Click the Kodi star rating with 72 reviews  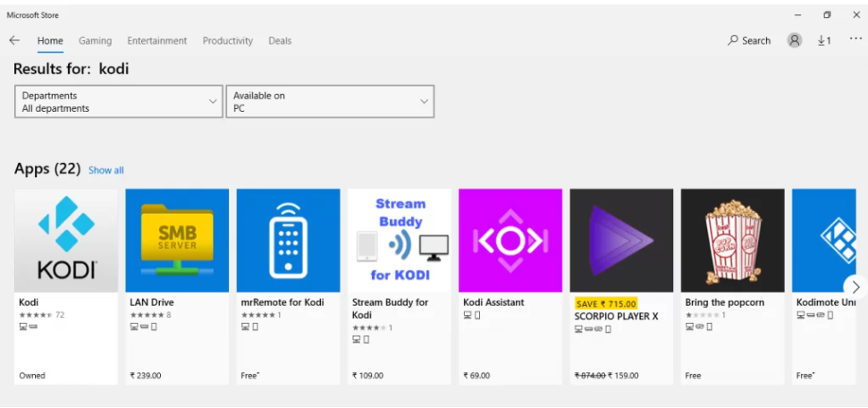[x=41, y=315]
